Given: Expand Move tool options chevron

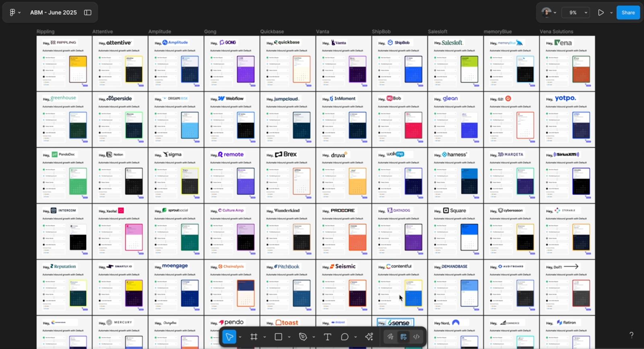Looking at the screenshot, I should pyautogui.click(x=240, y=337).
